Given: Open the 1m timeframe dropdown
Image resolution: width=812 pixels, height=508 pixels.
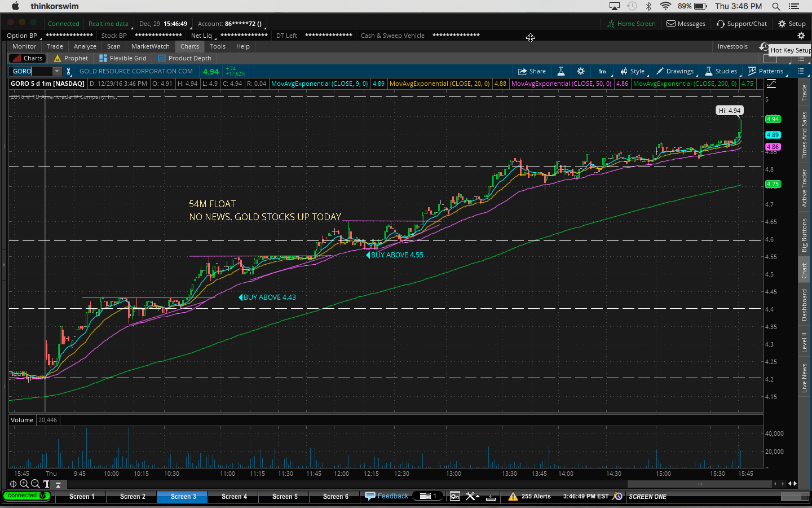Looking at the screenshot, I should pyautogui.click(x=602, y=71).
